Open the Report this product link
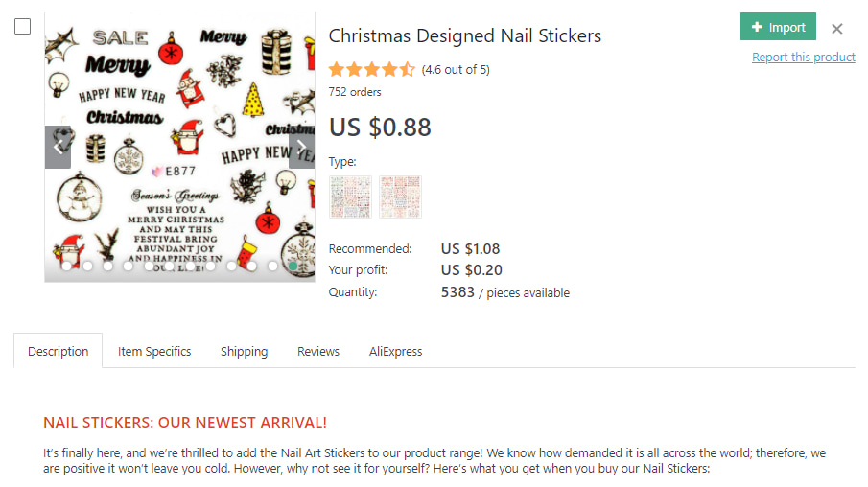This screenshot has width=868, height=487. point(803,58)
